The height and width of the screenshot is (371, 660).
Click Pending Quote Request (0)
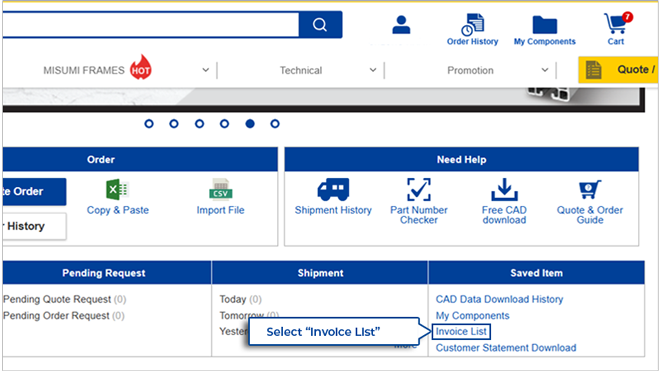(x=65, y=299)
